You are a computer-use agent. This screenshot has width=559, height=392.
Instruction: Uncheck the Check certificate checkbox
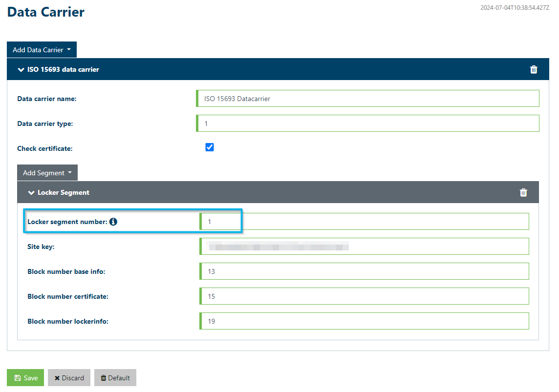pyautogui.click(x=210, y=147)
